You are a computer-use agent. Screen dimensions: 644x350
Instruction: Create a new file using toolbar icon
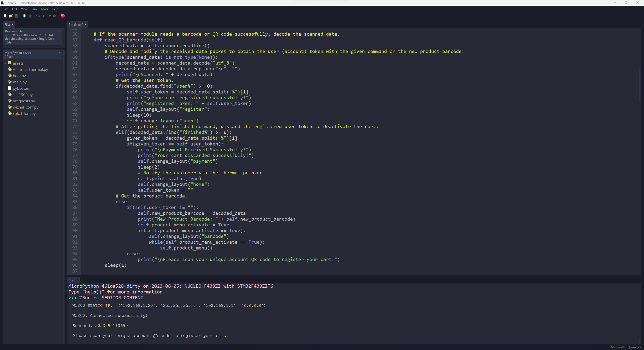pos(5,16)
